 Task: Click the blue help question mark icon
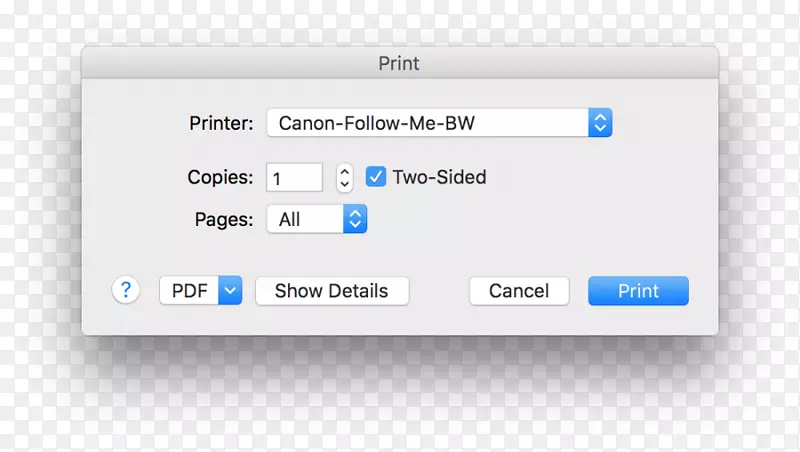point(126,291)
